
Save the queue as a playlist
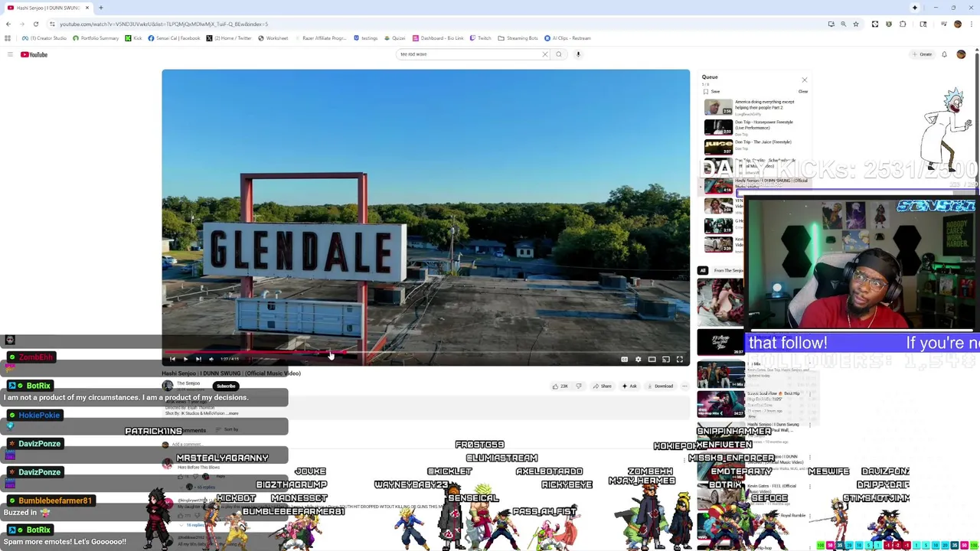click(x=712, y=91)
